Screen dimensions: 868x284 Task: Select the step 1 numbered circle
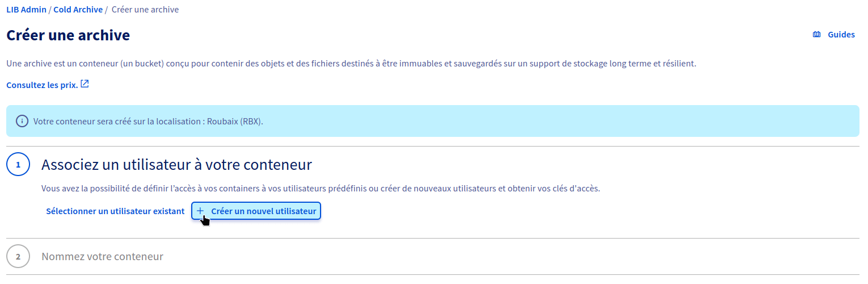(18, 165)
